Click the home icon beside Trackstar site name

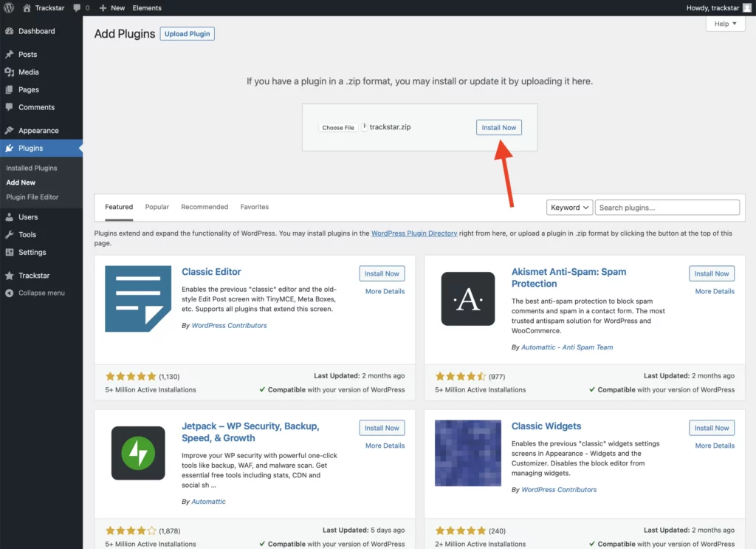click(x=27, y=7)
